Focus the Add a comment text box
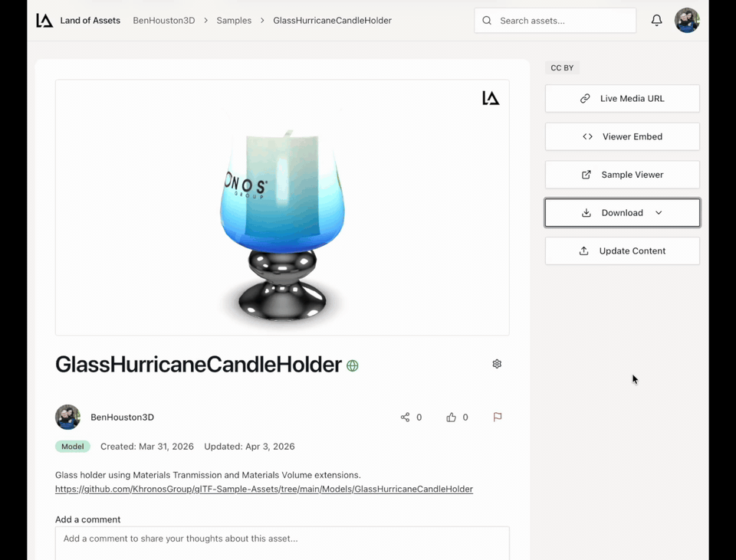 click(x=282, y=543)
